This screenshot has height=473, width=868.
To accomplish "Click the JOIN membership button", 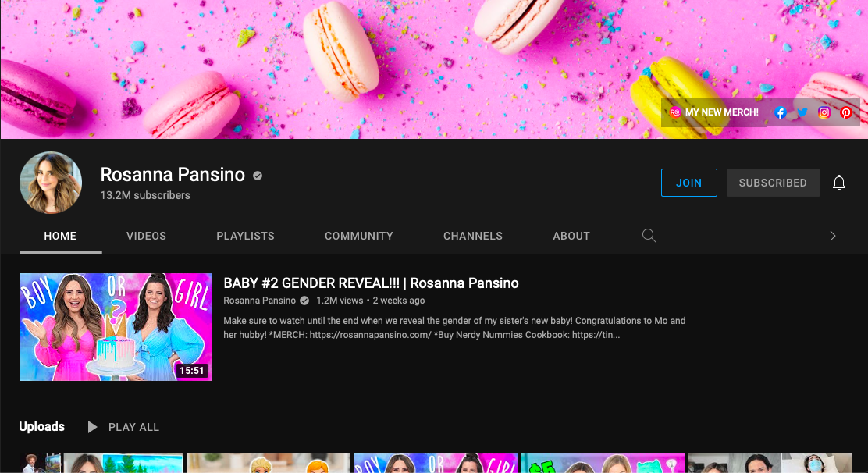I will (x=688, y=183).
